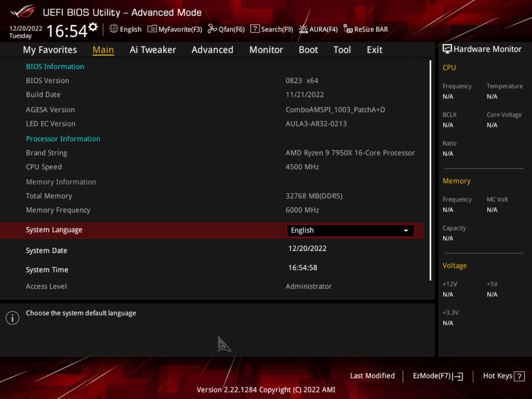Select the Main tab
Viewport: 532px width, 399px height.
[103, 50]
